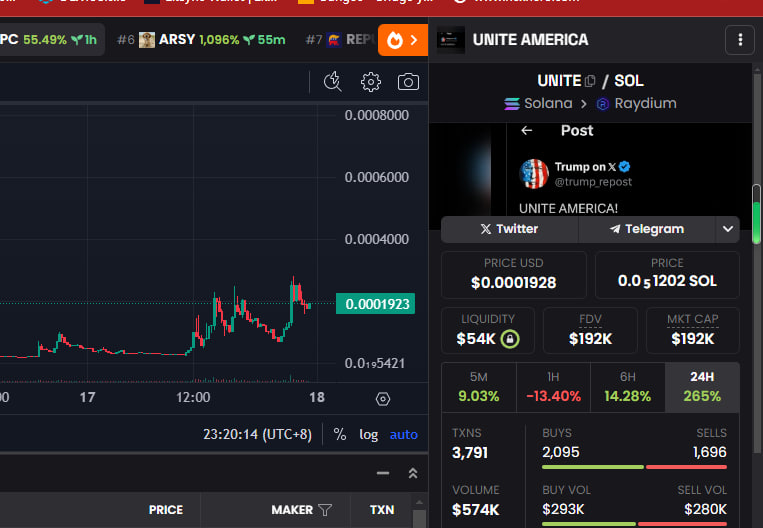Screen dimensions: 763x528
Task: Click the transactions table scroll up arrow
Action: [x=419, y=502]
